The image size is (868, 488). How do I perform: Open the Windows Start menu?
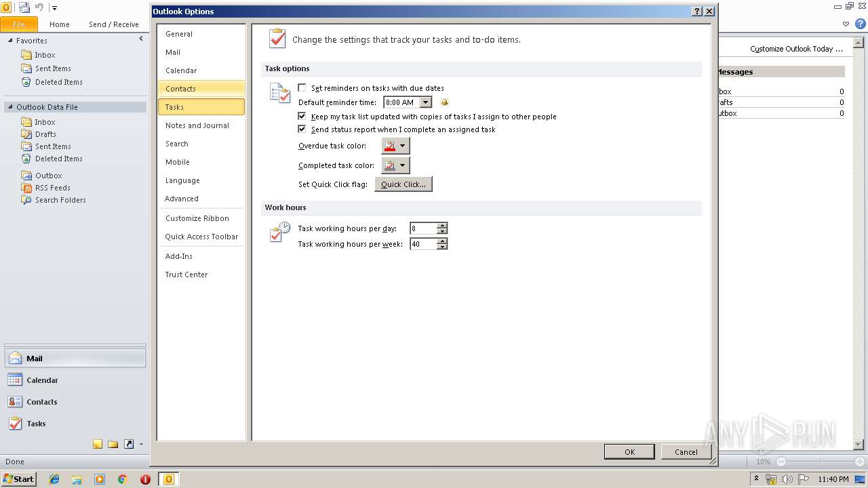pos(18,479)
